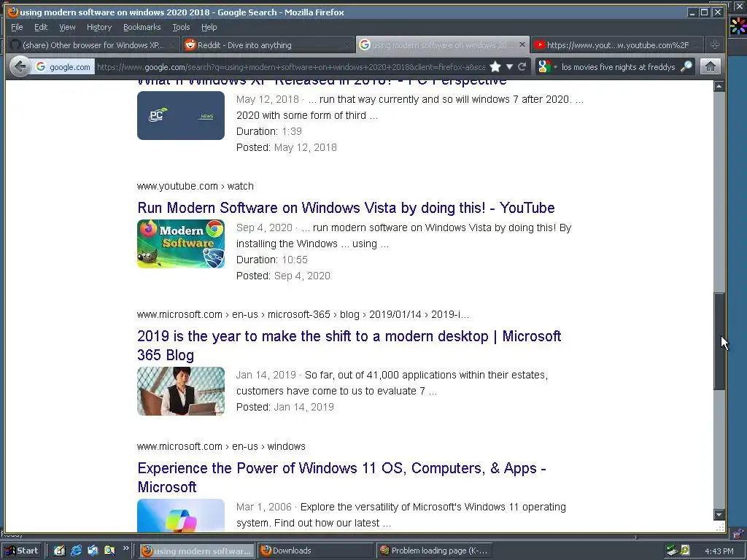Image resolution: width=747 pixels, height=560 pixels.
Task: Open the URL history dropdown arrow
Action: (x=509, y=66)
